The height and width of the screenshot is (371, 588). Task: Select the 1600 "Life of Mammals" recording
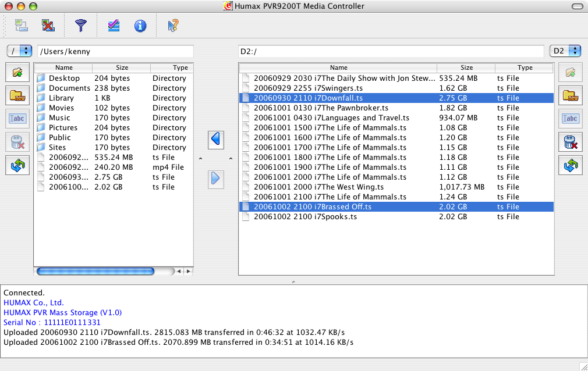pos(396,138)
